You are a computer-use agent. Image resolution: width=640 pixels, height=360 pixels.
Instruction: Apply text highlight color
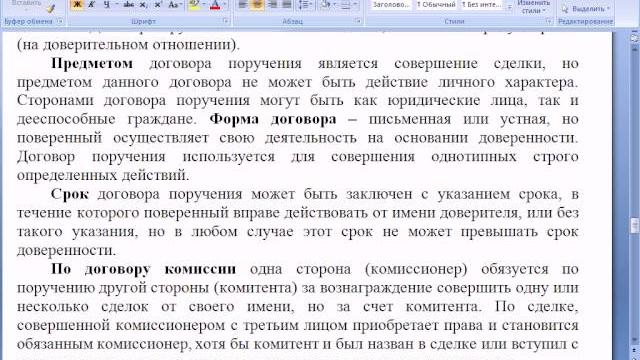[194, 5]
